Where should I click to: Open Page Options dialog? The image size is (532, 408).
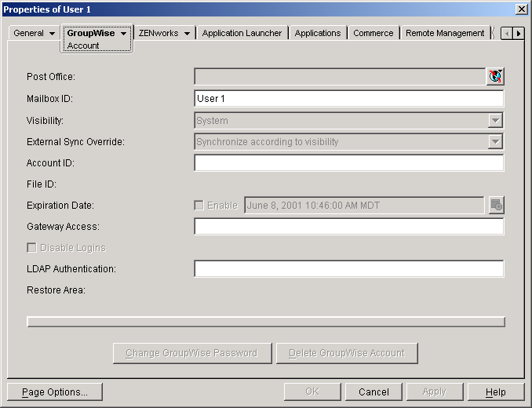(x=55, y=392)
